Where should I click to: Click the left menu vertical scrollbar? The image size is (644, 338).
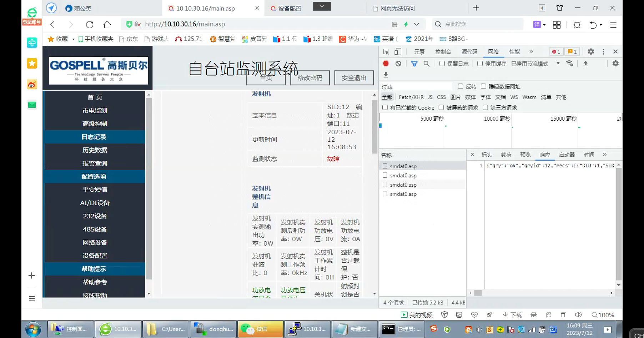(x=149, y=188)
